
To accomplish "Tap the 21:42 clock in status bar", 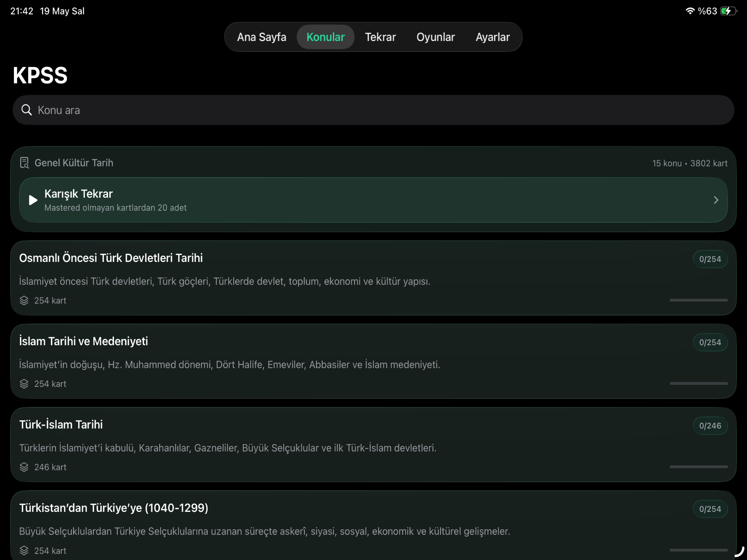I will tap(22, 11).
